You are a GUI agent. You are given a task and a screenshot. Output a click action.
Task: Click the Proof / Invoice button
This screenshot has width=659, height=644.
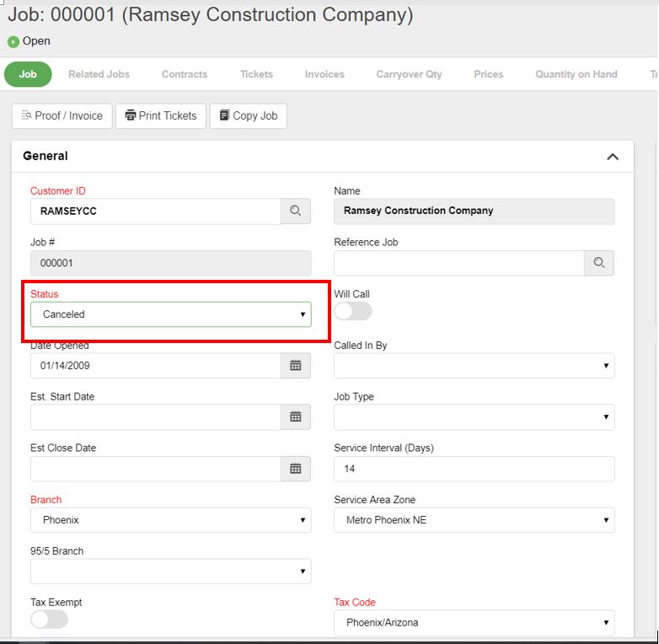[x=62, y=116]
